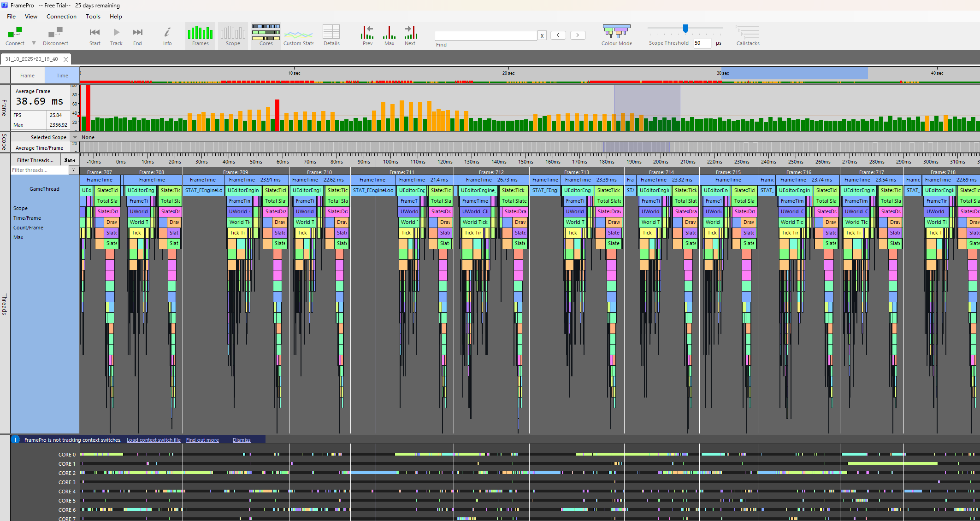Image resolution: width=980 pixels, height=521 pixels.
Task: Dismiss the context switch notice
Action: pyautogui.click(x=242, y=440)
